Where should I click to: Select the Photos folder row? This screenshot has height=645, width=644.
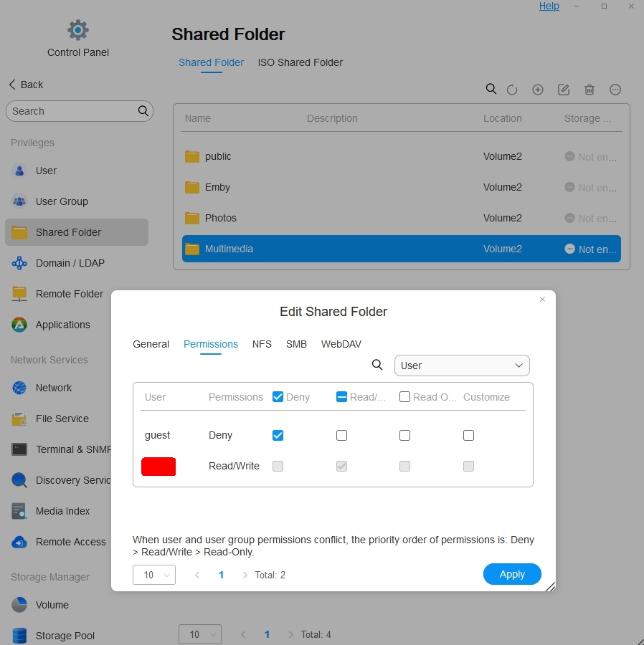pos(401,219)
